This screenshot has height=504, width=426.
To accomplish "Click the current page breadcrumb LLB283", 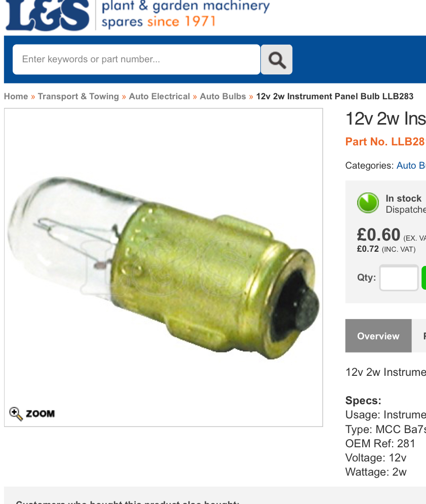I will (335, 96).
